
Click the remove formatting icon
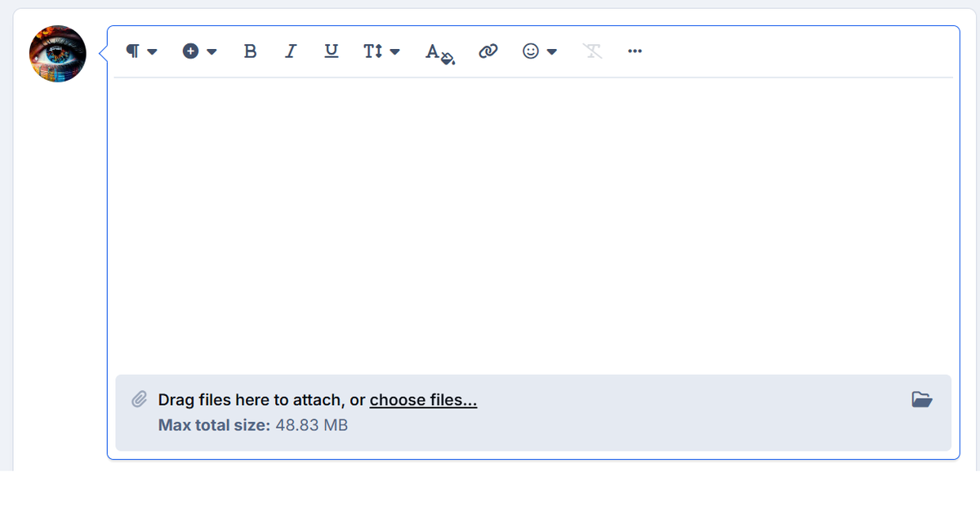point(592,51)
